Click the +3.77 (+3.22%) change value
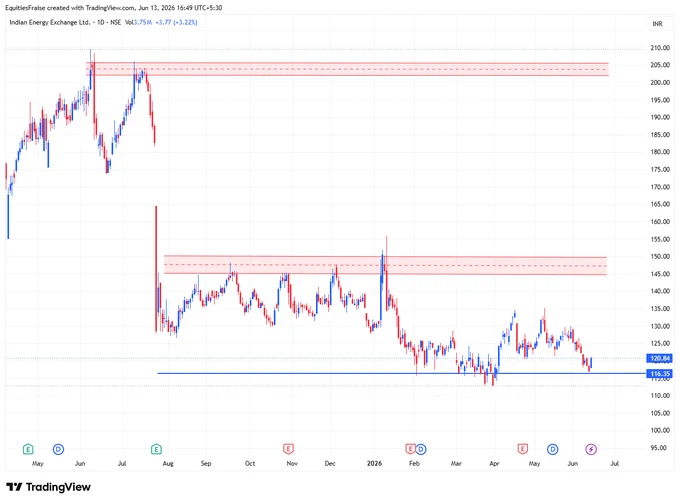Screen dimensions: 680x503 [x=177, y=22]
